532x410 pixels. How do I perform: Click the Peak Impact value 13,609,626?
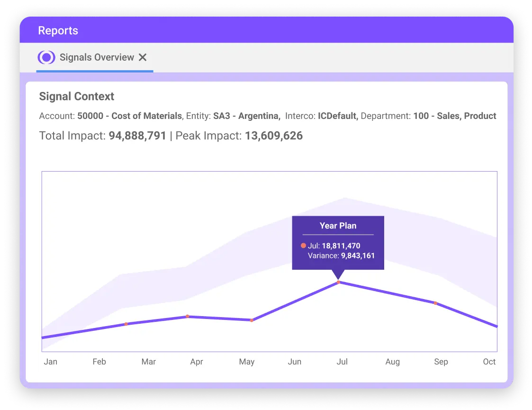(274, 136)
